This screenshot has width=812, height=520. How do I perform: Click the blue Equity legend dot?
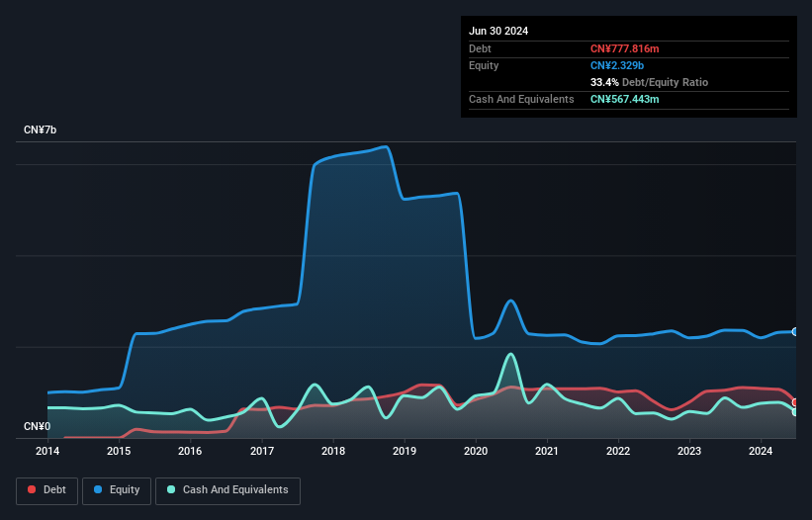[98, 489]
